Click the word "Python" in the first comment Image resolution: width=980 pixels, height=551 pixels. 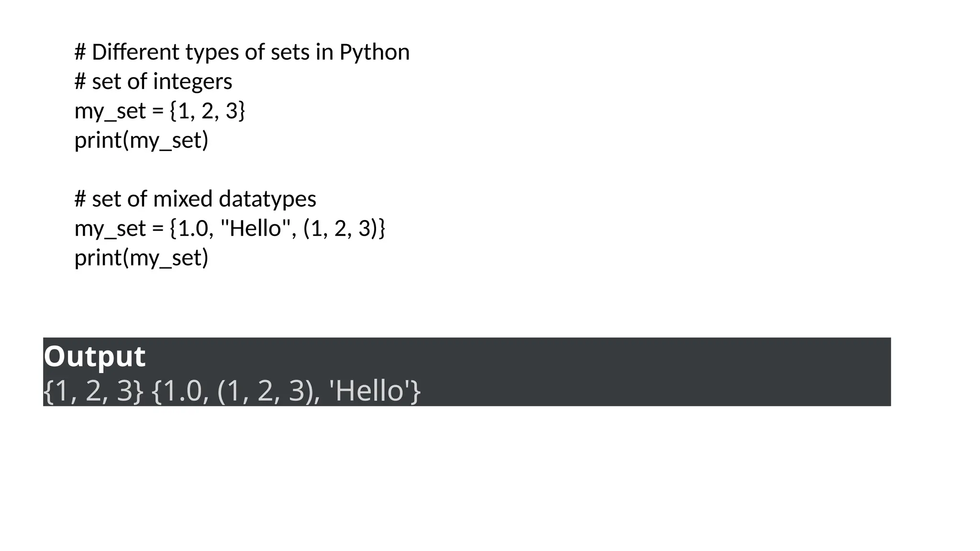pos(374,52)
